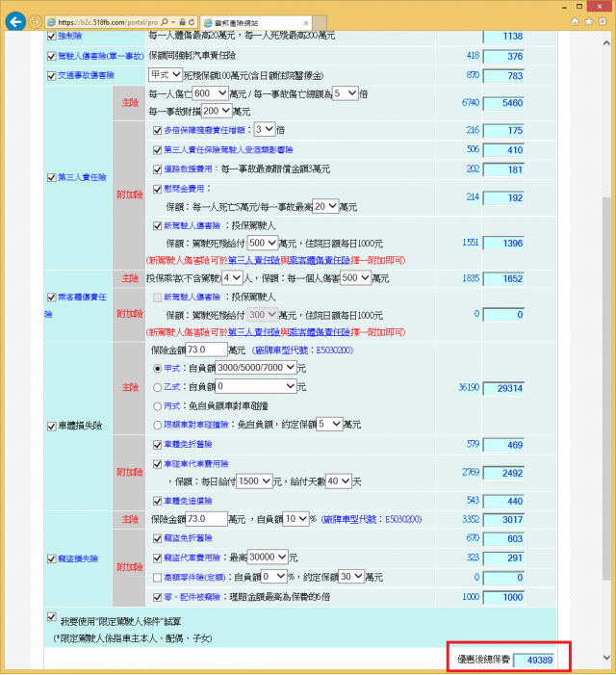The width and height of the screenshot is (616, 675).
Task: Click the address bar URL field
Action: [108, 22]
